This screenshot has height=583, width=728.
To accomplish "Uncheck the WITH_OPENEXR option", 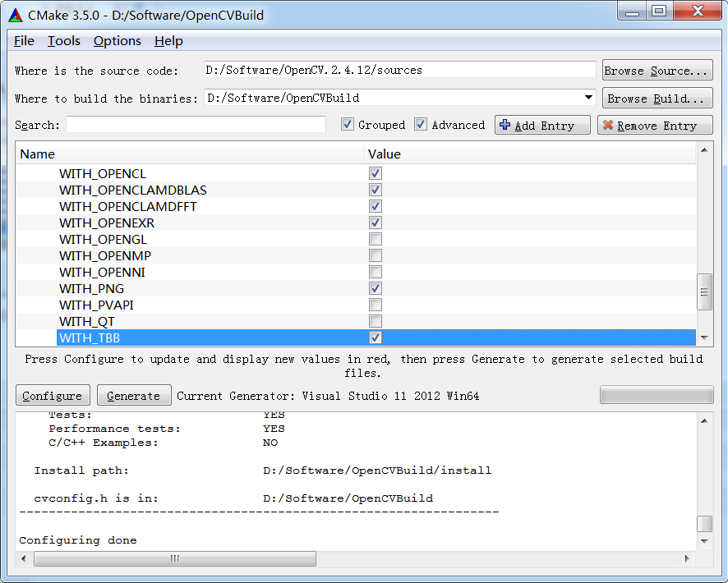I will (376, 223).
